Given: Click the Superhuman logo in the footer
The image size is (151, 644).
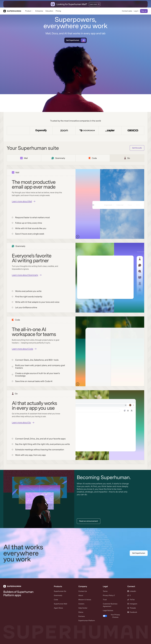Looking at the screenshot, I should point(12,586).
